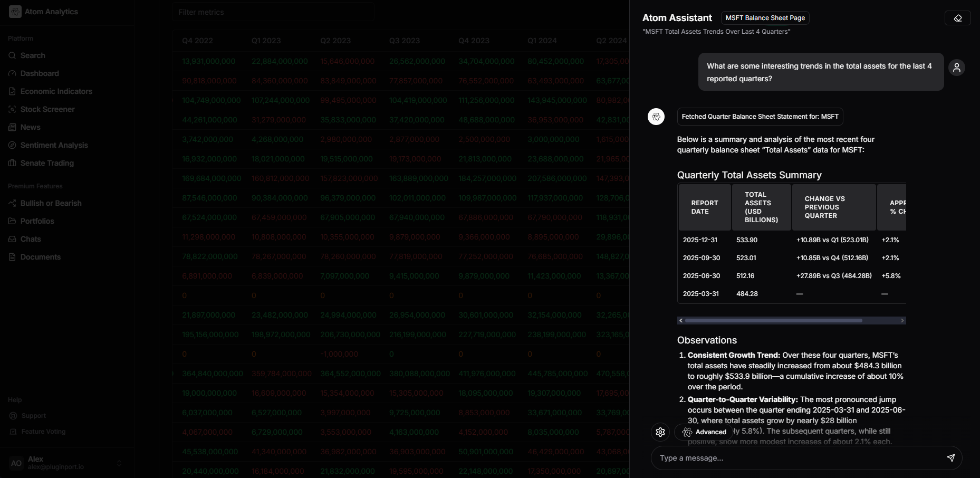
Task: Click the Atom Analytics logo icon
Action: click(15, 12)
